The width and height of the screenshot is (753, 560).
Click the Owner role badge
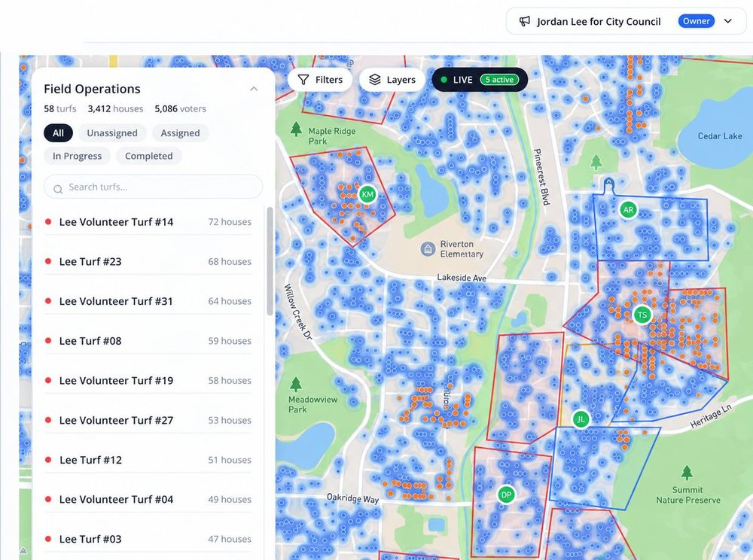click(x=697, y=21)
